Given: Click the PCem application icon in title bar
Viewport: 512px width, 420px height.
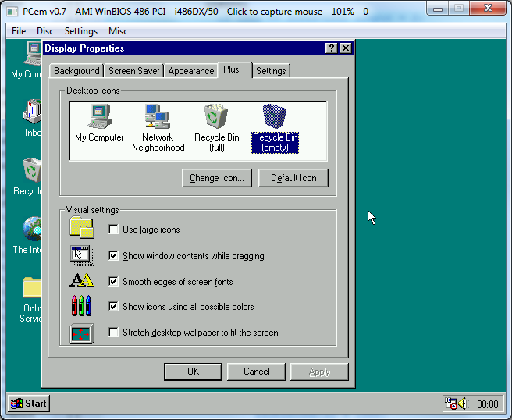Looking at the screenshot, I should [12, 12].
